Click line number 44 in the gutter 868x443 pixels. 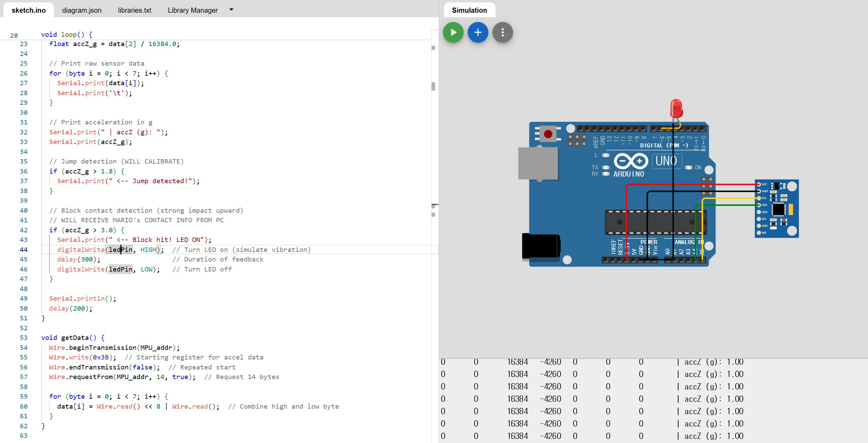tap(23, 250)
